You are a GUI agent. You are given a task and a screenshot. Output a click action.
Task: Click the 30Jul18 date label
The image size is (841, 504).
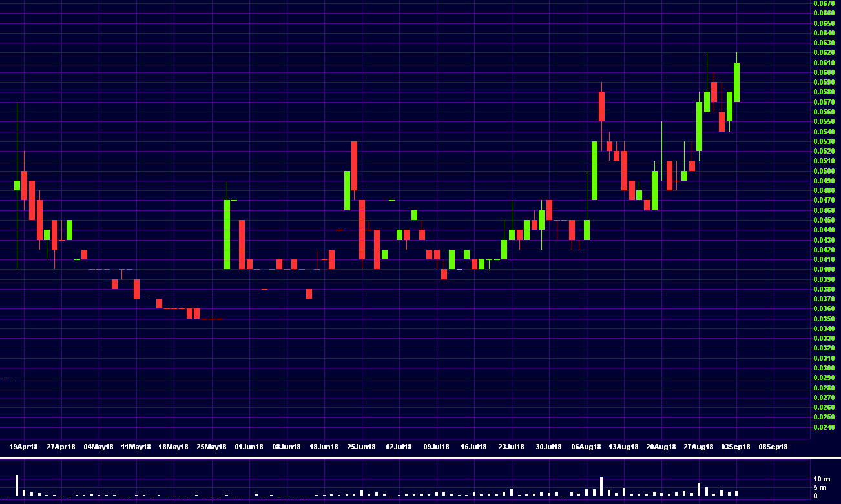point(548,447)
